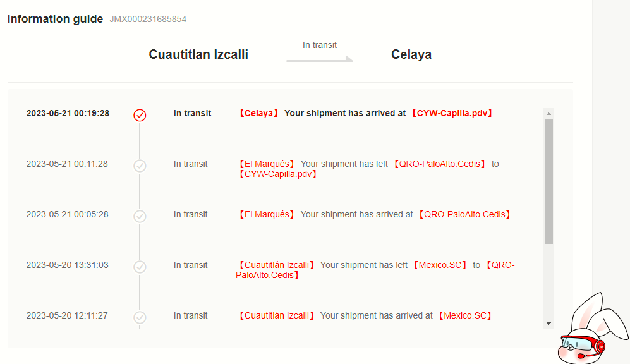Click Mexico.SC in the 12:11:27 entry
This screenshot has width=630, height=364.
click(464, 316)
